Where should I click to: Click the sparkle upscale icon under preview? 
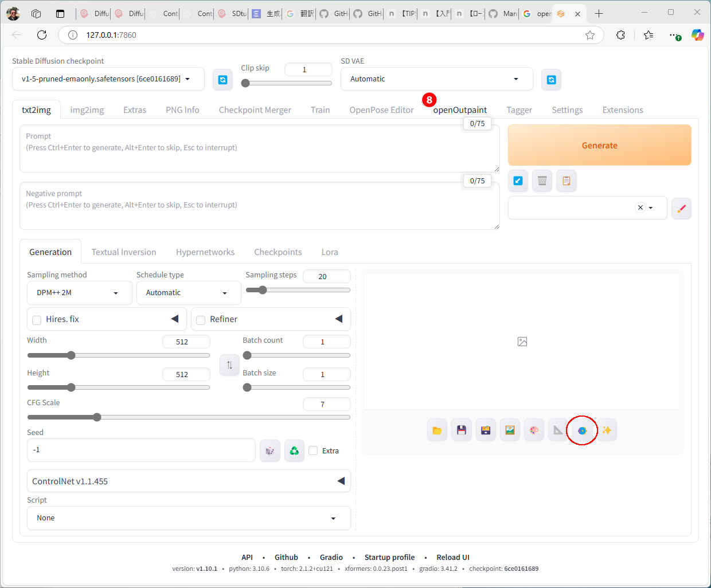point(607,430)
